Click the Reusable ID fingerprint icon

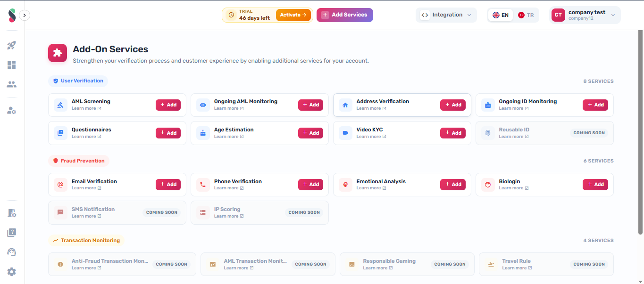coord(488,133)
